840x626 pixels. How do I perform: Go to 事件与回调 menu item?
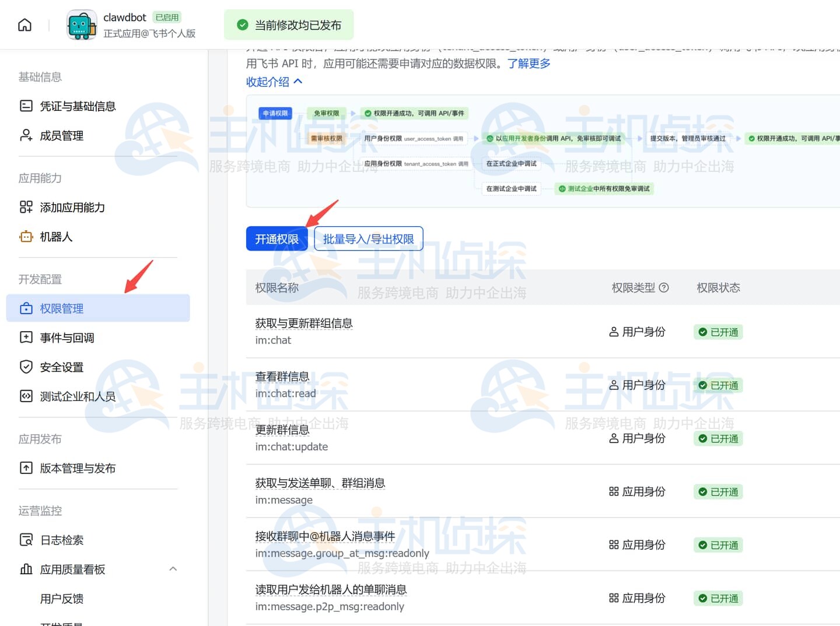(x=66, y=337)
